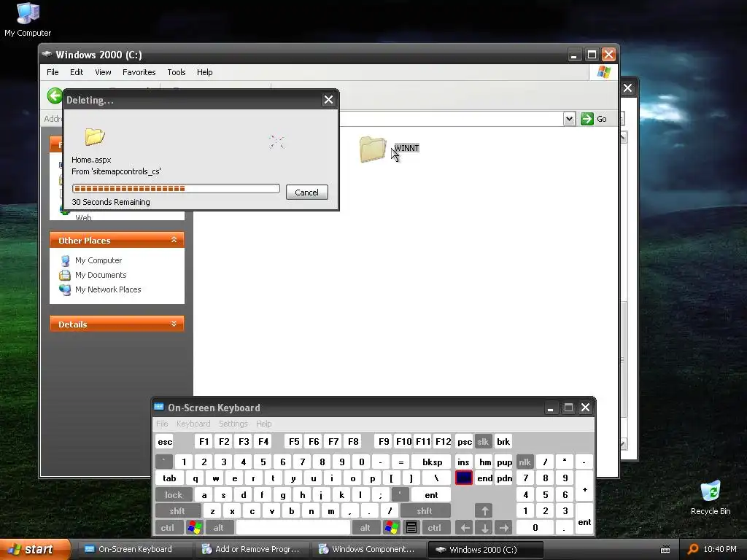The width and height of the screenshot is (747, 560).
Task: Click the left Windows logo key on keyboard
Action: point(194,528)
